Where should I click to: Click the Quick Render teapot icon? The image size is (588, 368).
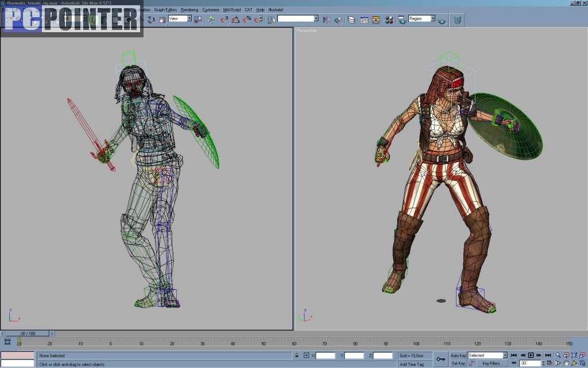[442, 20]
